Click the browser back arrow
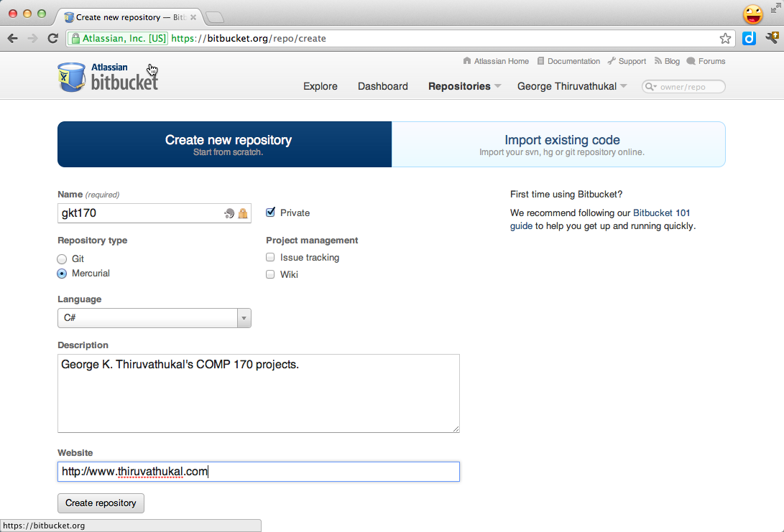Screen dimensions: 784x532 (x=13, y=39)
